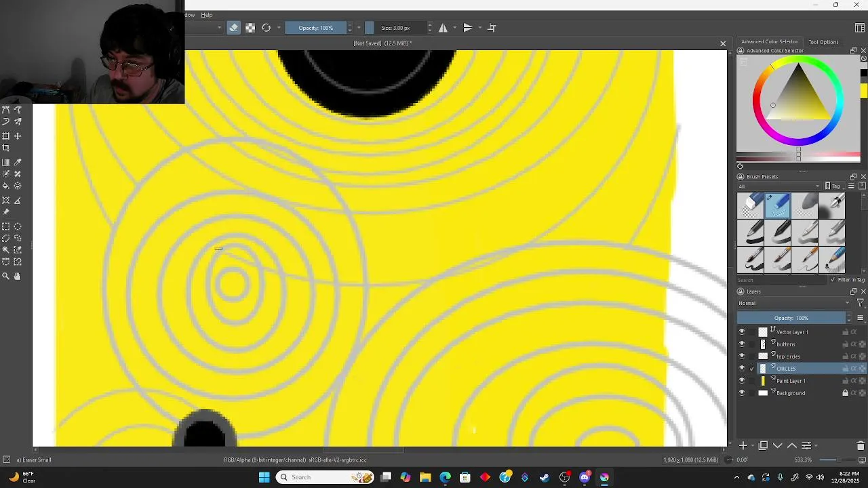Hide the buttons layer

[x=741, y=344]
